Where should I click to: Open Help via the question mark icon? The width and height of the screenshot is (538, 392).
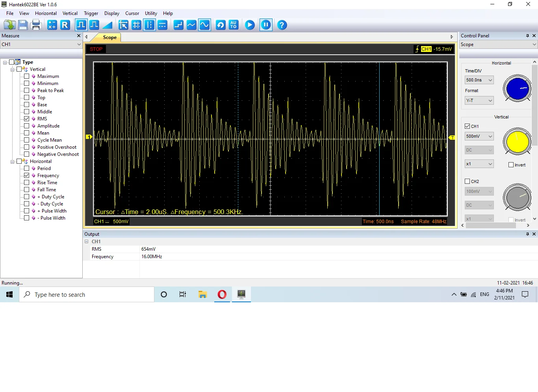coord(282,25)
